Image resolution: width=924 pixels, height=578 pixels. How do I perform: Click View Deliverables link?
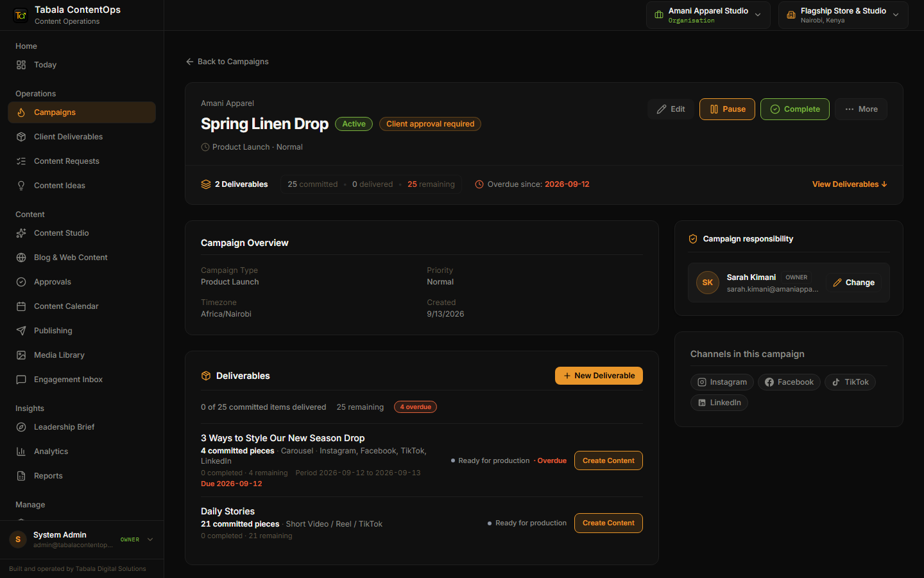point(850,184)
